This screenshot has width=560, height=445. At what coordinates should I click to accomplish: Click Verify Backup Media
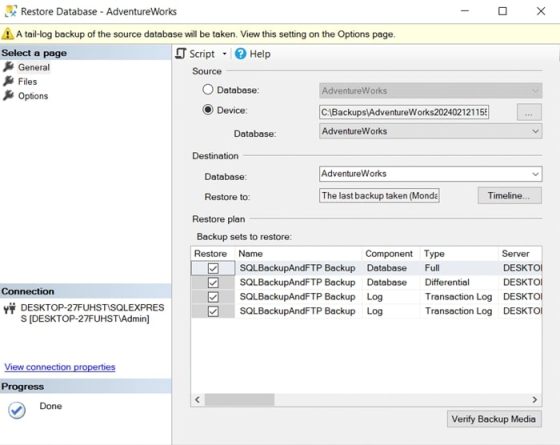(x=494, y=419)
